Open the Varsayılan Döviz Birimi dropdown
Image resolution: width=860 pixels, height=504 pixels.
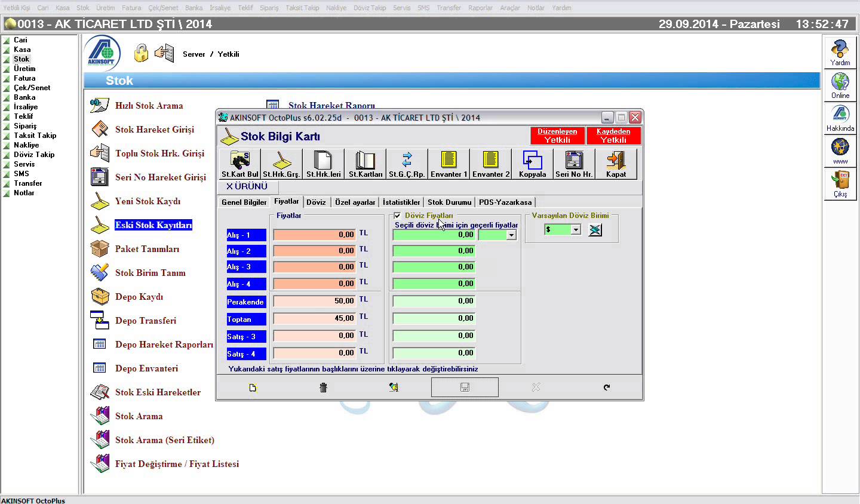[x=576, y=230]
